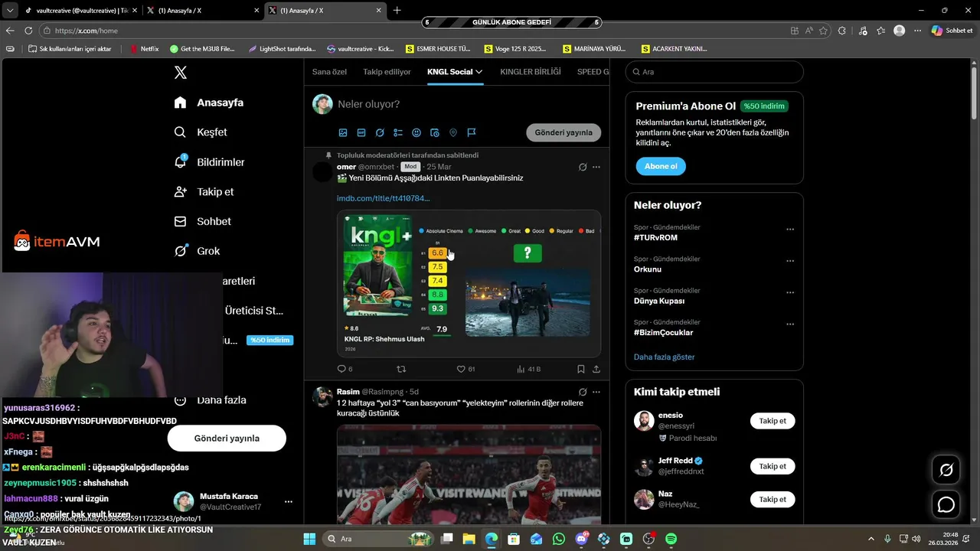Open Anasayfa home in sidebar
The image size is (980, 551).
tap(209, 103)
